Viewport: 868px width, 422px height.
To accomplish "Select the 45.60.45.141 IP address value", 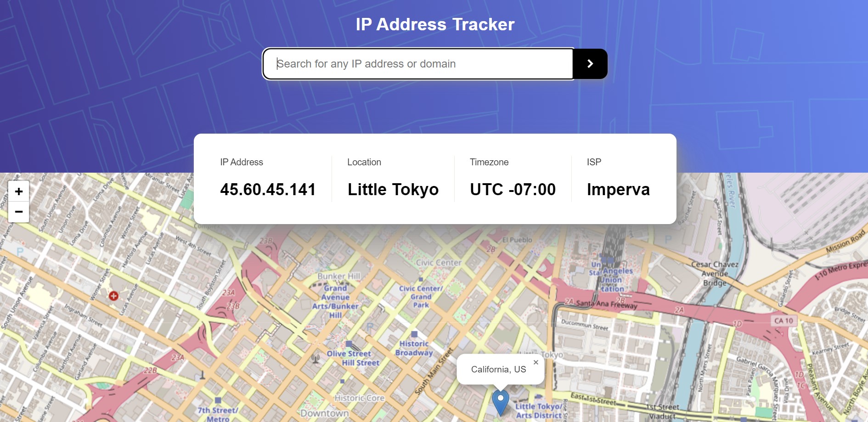I will 268,189.
